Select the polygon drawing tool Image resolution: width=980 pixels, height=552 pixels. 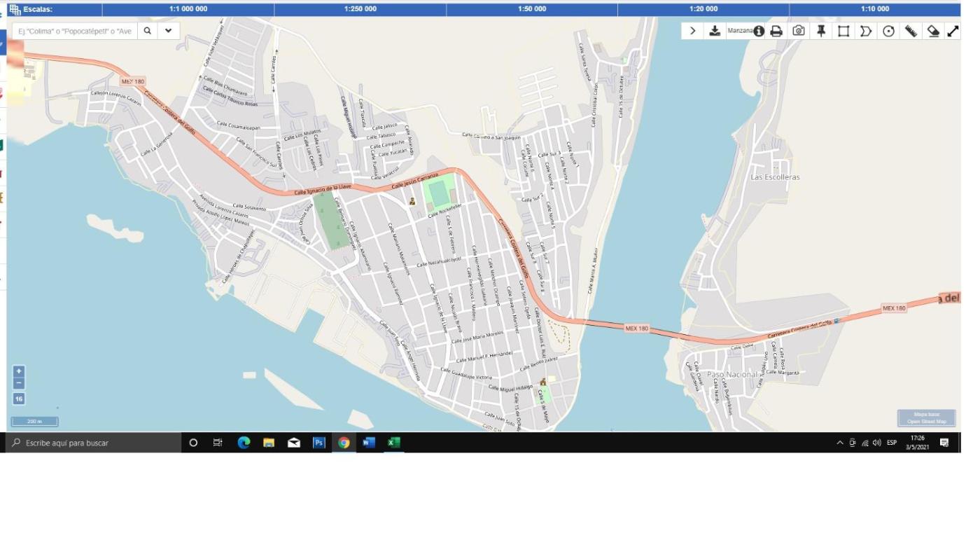pyautogui.click(x=866, y=31)
